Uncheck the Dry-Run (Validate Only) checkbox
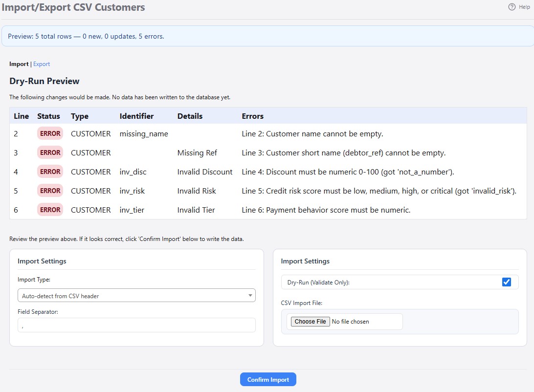Viewport: 534px width, 392px height. (x=507, y=282)
